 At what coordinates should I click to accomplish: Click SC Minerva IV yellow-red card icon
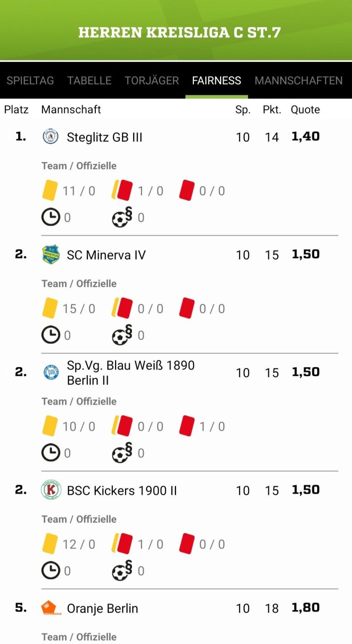click(122, 308)
